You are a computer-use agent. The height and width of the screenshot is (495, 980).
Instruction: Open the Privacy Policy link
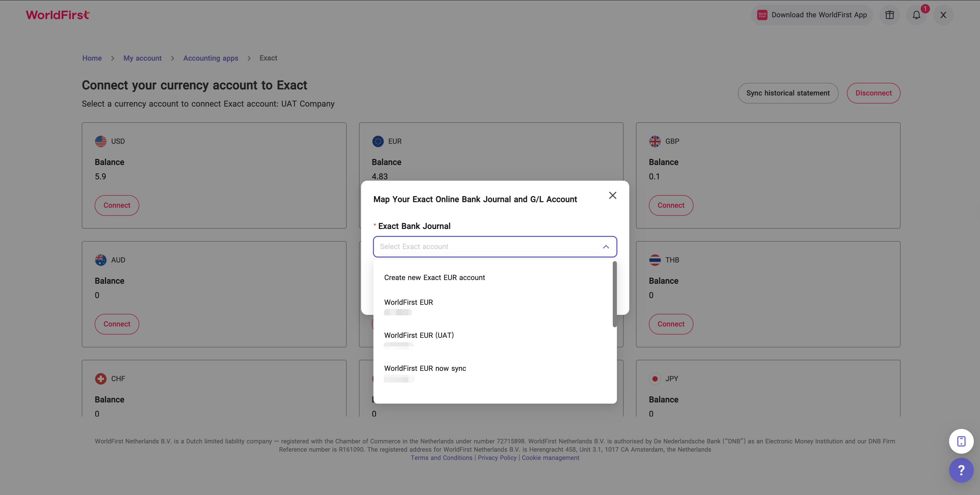coord(497,458)
